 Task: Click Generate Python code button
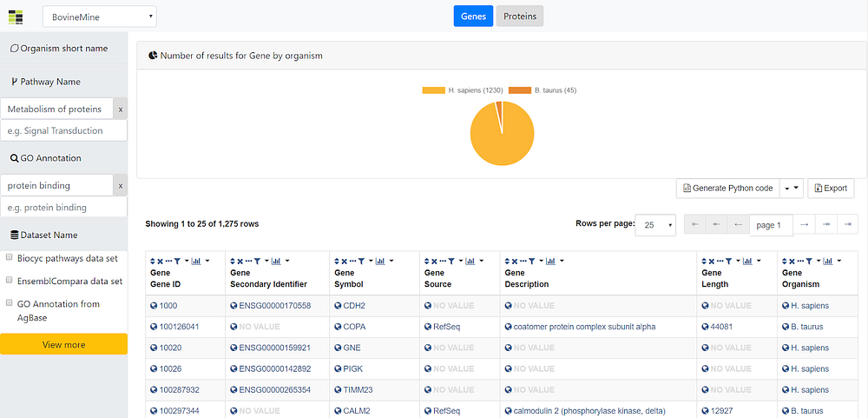tap(728, 189)
